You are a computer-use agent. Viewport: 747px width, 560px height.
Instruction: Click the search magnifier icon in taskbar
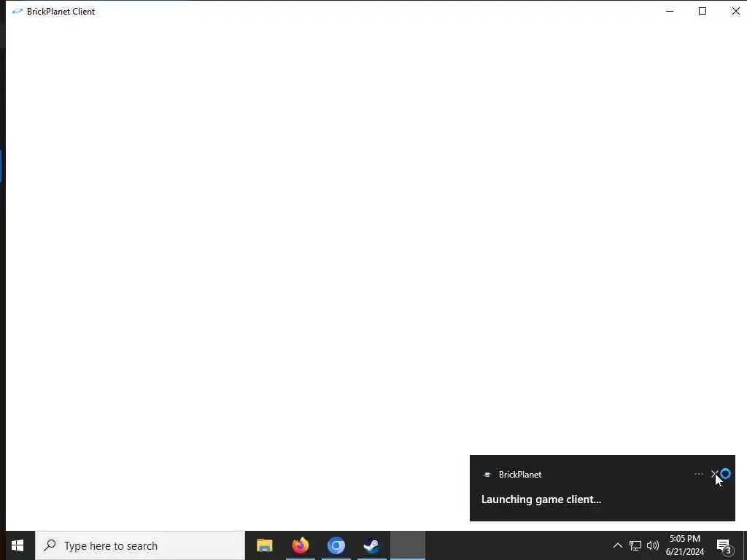[x=50, y=545]
